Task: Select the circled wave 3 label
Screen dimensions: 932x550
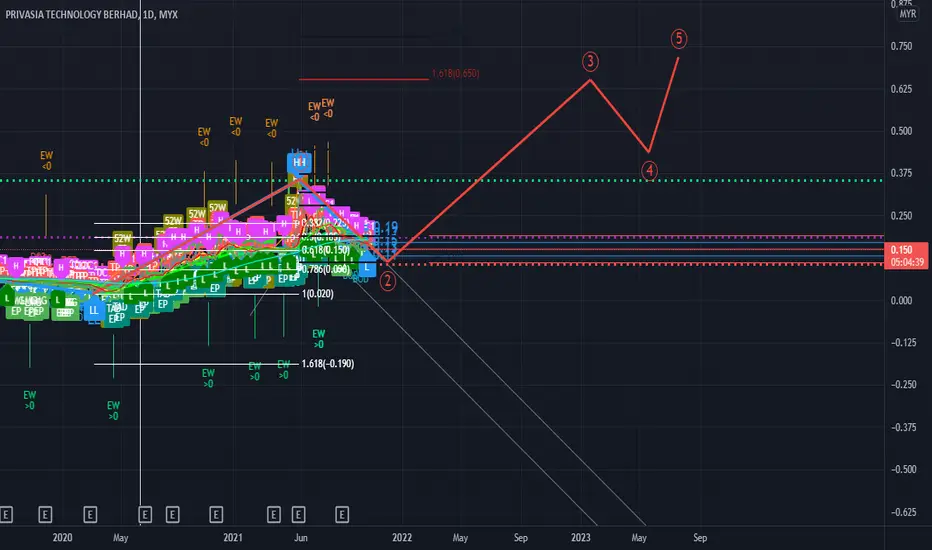Action: [590, 61]
